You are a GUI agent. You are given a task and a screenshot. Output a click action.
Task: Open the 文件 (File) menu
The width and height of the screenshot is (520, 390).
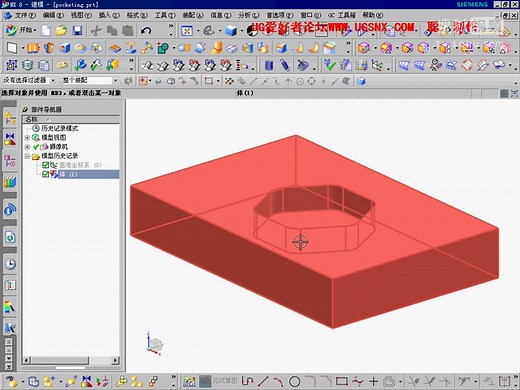pos(25,15)
